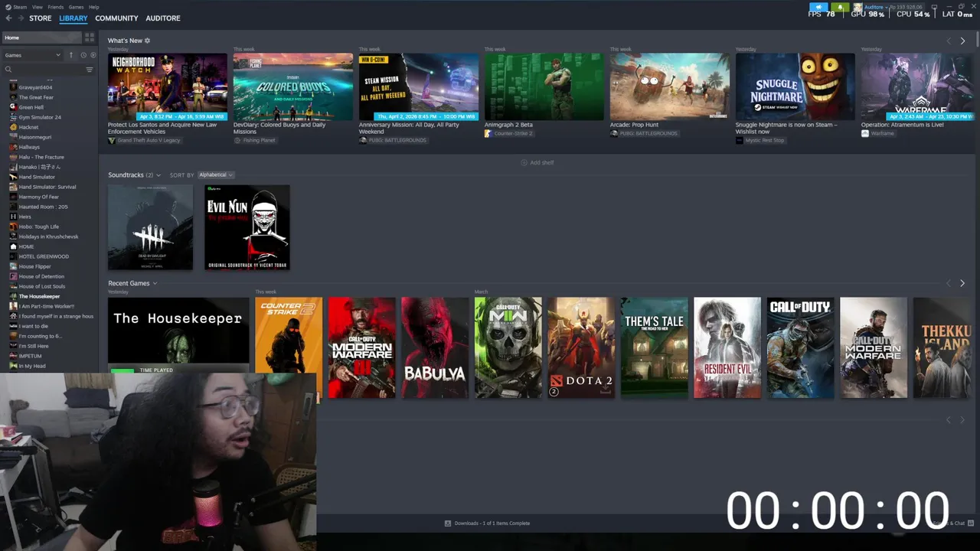Switch to COMMUNITY tab
The width and height of the screenshot is (980, 551).
coord(116,18)
